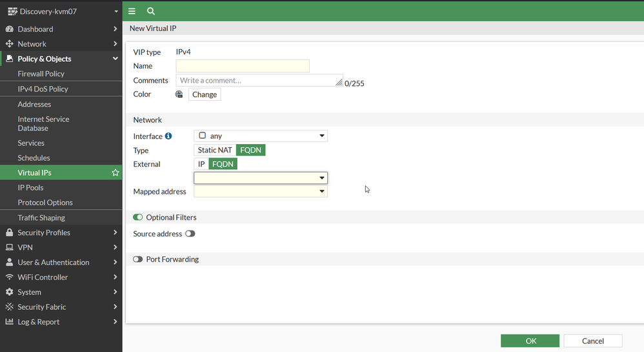Open the Mapped address dropdown
The width and height of the screenshot is (644, 352).
pos(261,191)
